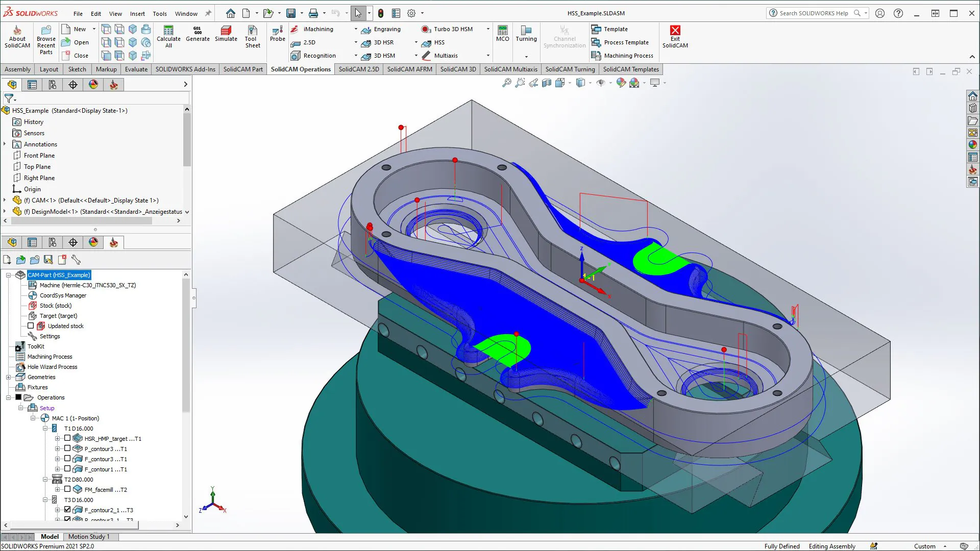Open the Simulate tool

point(226,31)
